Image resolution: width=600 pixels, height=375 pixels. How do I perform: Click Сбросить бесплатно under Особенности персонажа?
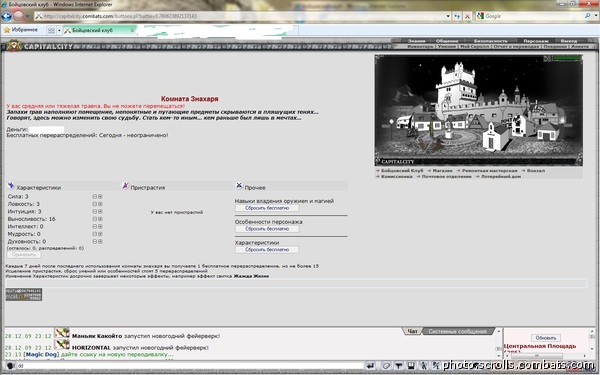click(x=267, y=229)
